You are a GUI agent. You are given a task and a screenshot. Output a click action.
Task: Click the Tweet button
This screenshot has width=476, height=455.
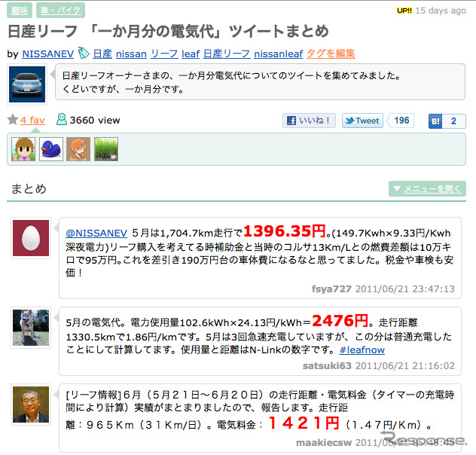(x=362, y=121)
